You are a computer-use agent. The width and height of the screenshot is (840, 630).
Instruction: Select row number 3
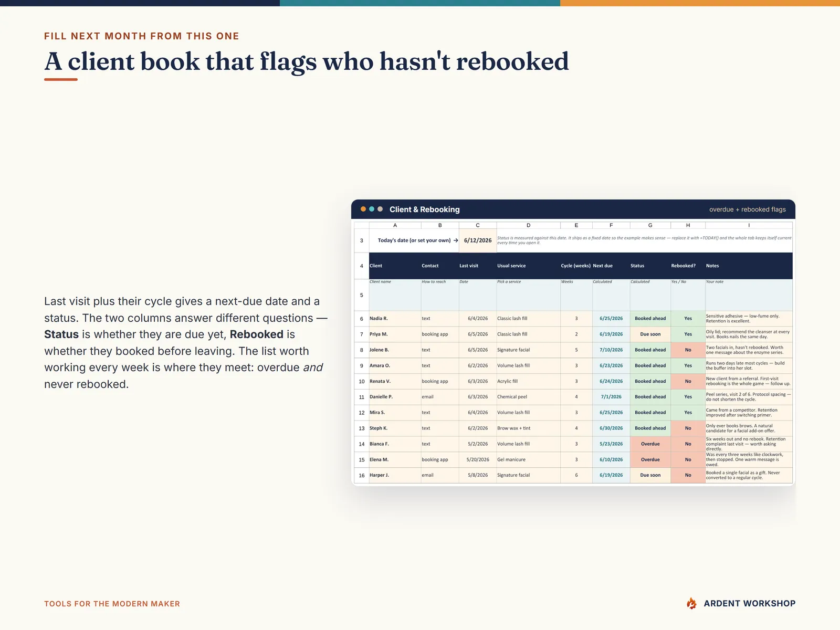(361, 240)
